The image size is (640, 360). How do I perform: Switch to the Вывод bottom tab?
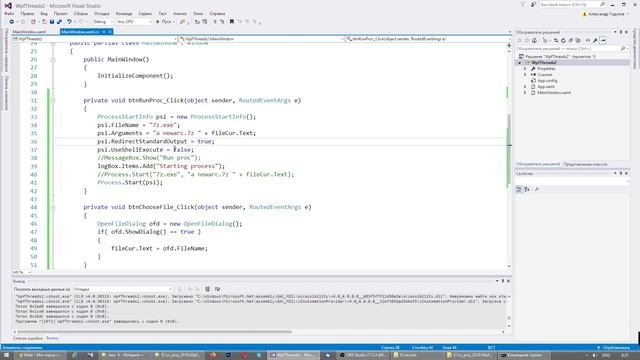coord(52,338)
